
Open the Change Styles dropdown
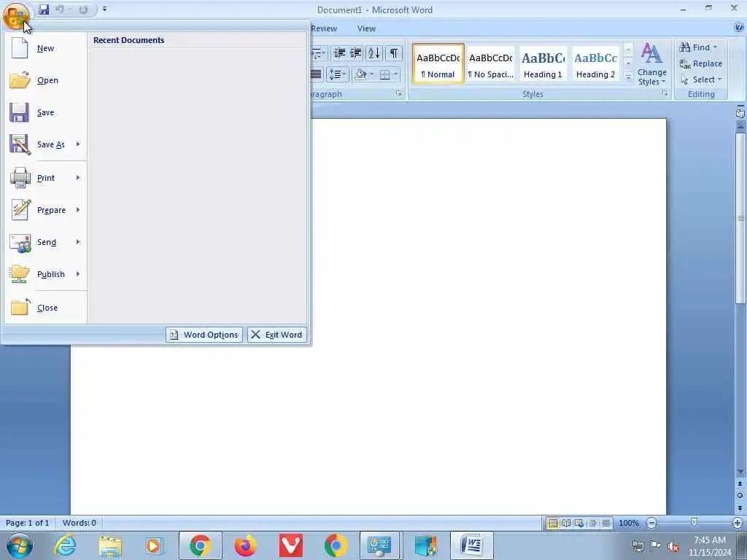click(651, 64)
